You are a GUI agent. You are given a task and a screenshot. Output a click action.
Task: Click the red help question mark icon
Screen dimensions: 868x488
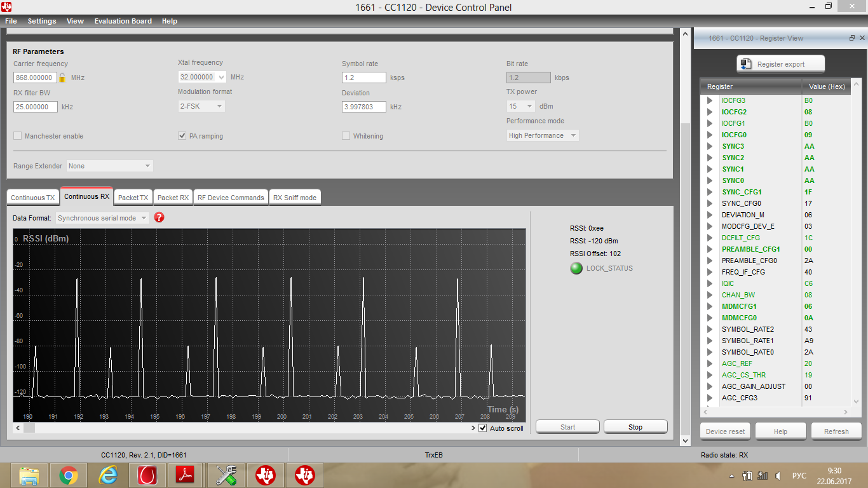pyautogui.click(x=159, y=217)
